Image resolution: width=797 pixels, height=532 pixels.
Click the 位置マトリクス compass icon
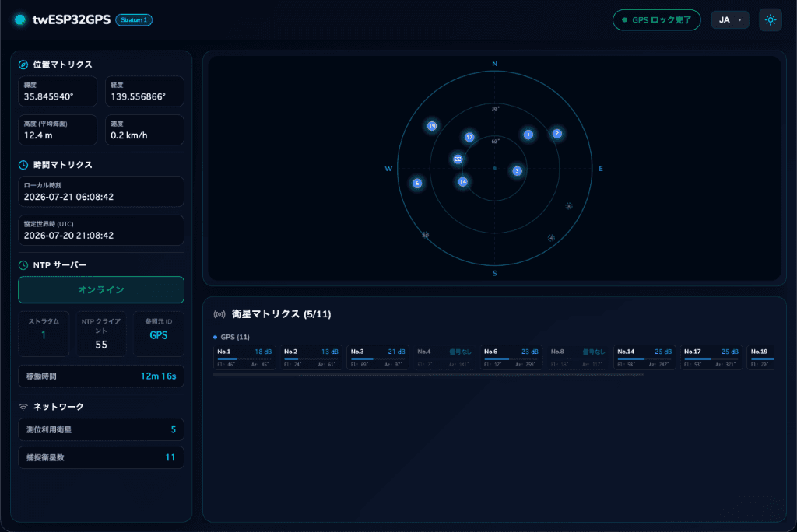coord(23,65)
